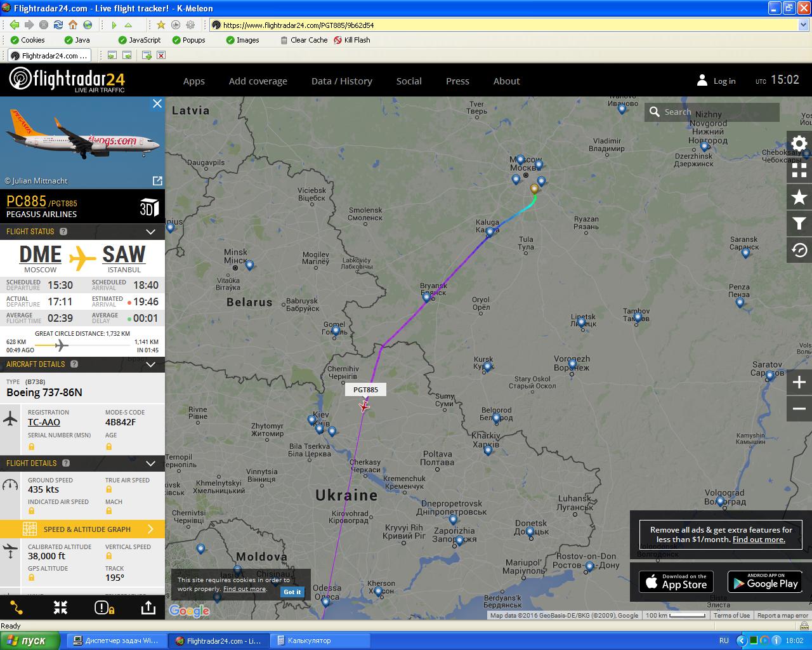Screen dimensions: 812x650
Task: Click the star bookmarks icon on map
Action: point(799,197)
